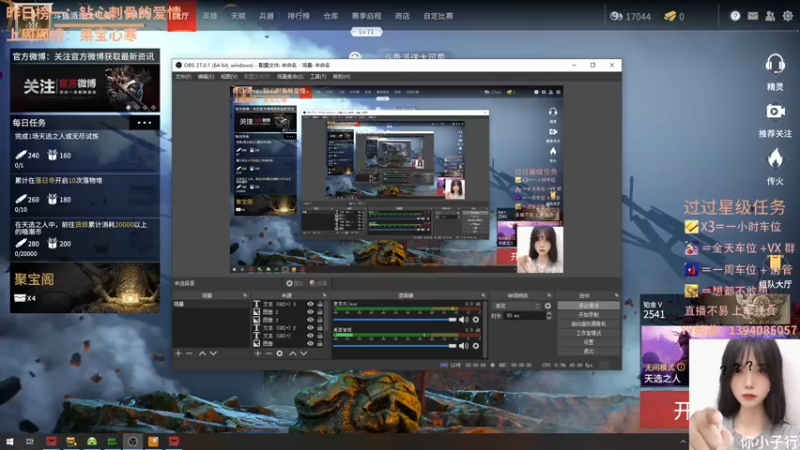
Task: Toggle lock on 文本 (GDI+) 3 source
Action: coord(320,304)
